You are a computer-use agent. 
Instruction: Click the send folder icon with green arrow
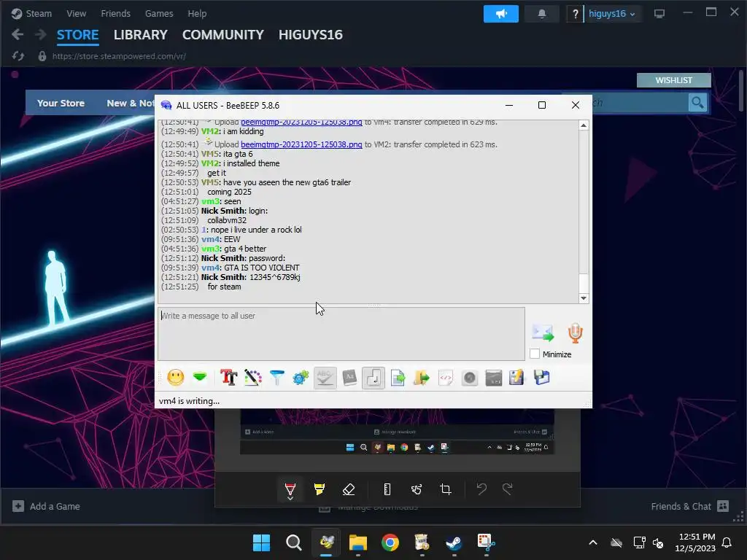point(422,378)
